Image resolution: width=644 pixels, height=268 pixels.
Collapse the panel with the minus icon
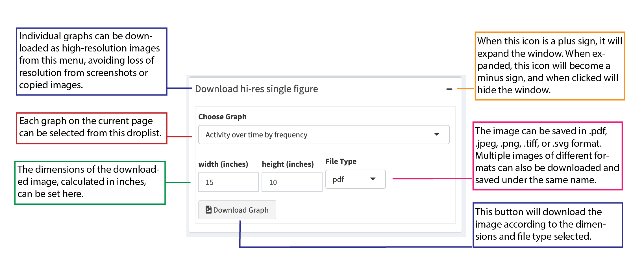(449, 89)
